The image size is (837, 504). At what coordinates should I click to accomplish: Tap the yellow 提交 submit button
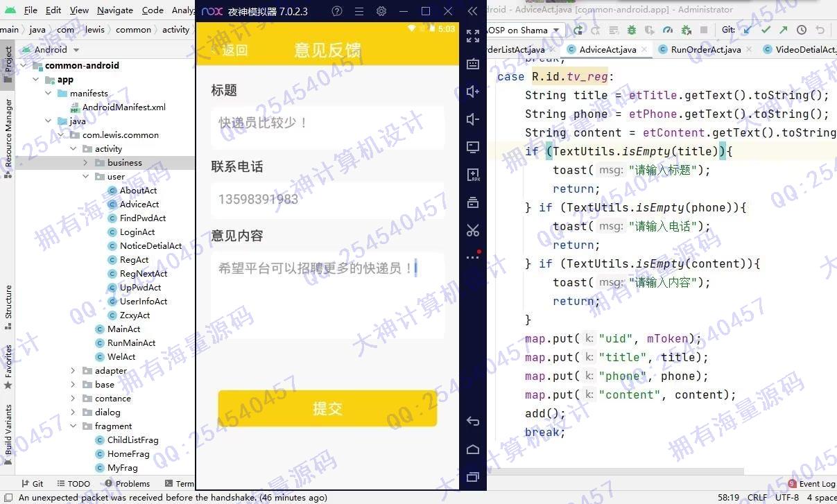click(x=327, y=408)
